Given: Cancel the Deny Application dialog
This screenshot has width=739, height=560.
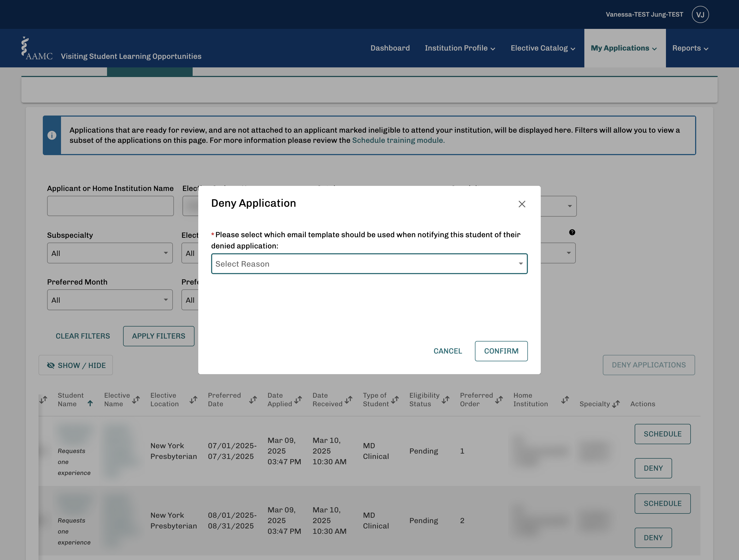Looking at the screenshot, I should point(448,351).
